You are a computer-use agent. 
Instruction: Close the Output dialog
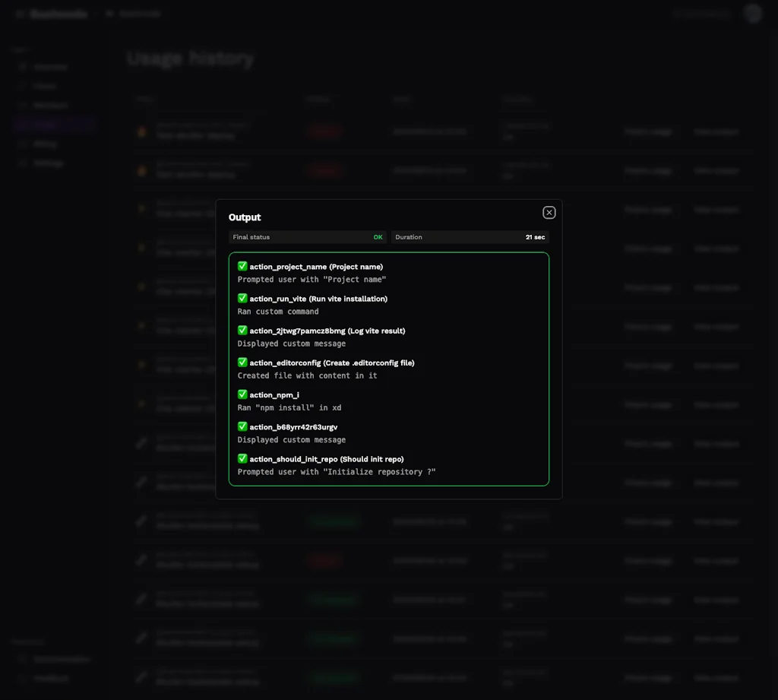pyautogui.click(x=549, y=213)
